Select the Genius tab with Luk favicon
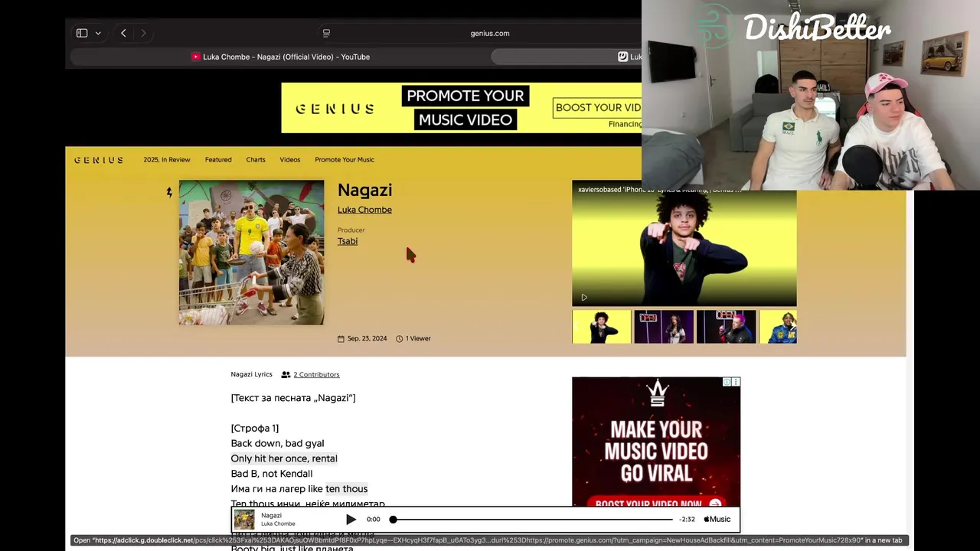The image size is (980, 551). (567, 57)
